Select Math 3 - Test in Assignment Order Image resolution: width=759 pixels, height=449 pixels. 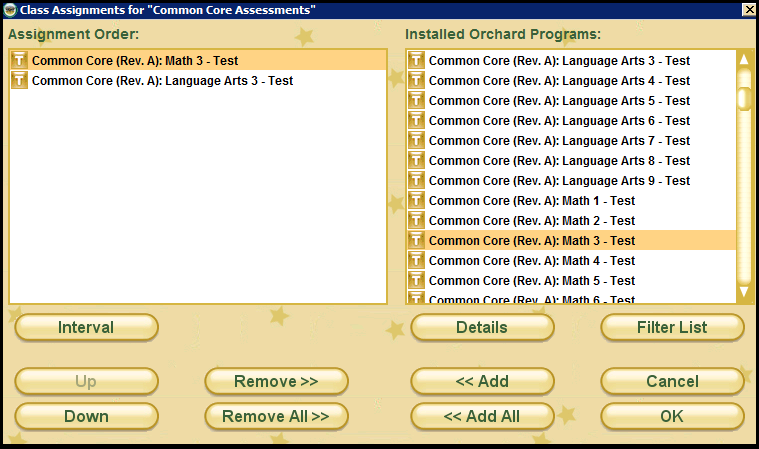pyautogui.click(x=198, y=60)
